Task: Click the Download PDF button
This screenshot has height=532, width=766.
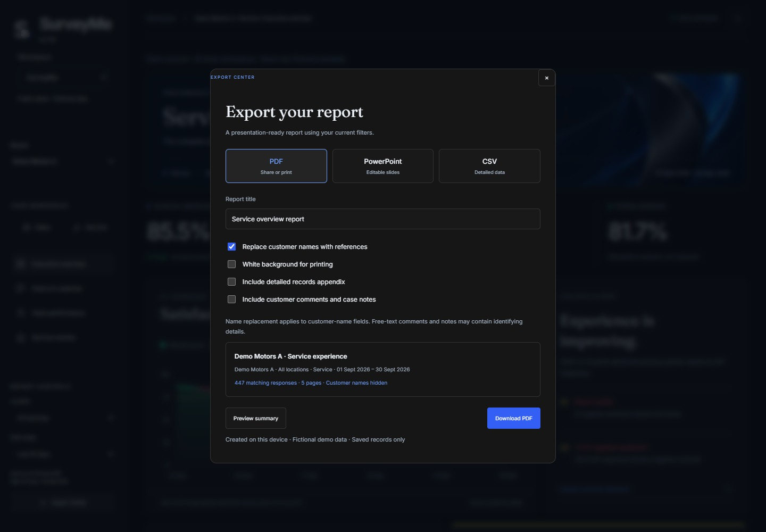Action: (x=514, y=418)
